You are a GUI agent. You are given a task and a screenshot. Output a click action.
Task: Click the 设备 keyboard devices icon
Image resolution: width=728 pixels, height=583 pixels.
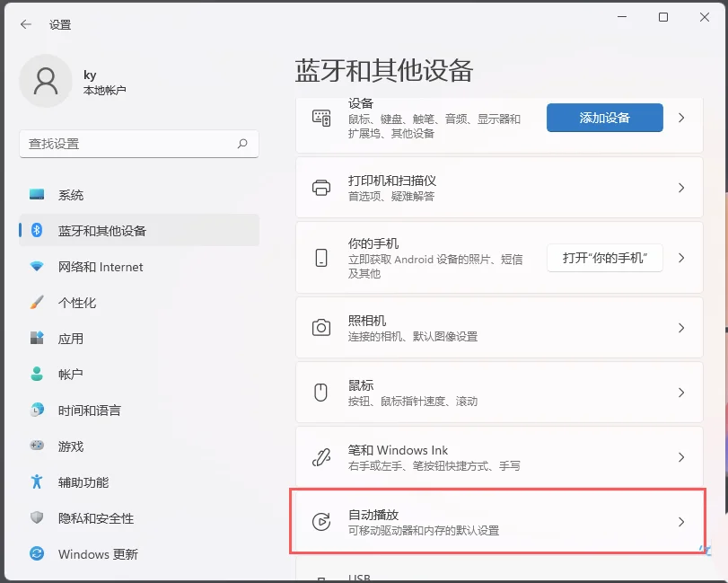coord(321,118)
